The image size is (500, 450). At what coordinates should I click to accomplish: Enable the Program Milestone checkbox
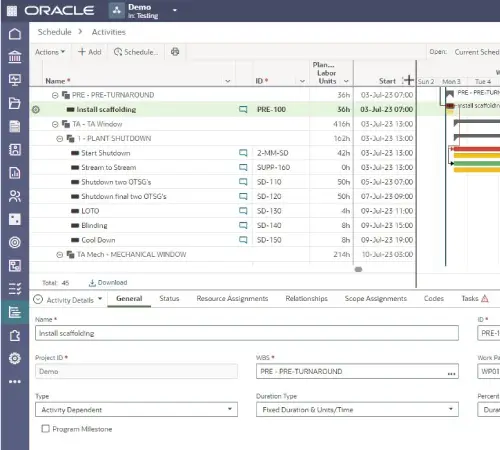click(45, 429)
